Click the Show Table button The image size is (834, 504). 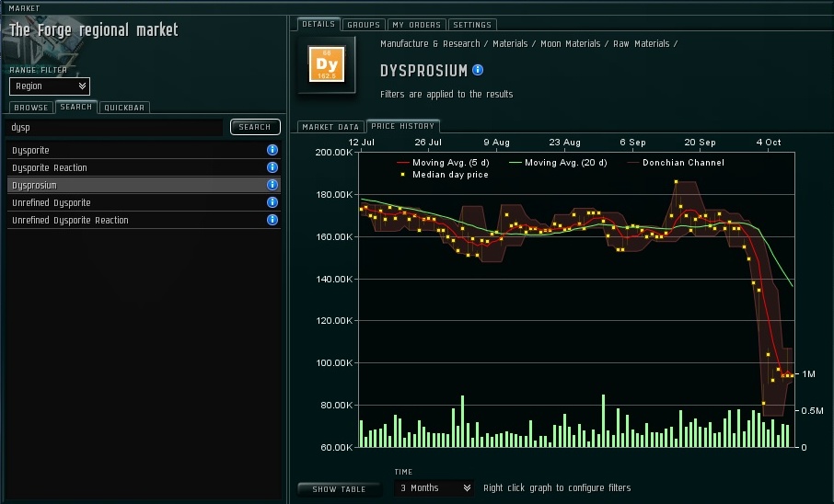pyautogui.click(x=339, y=489)
